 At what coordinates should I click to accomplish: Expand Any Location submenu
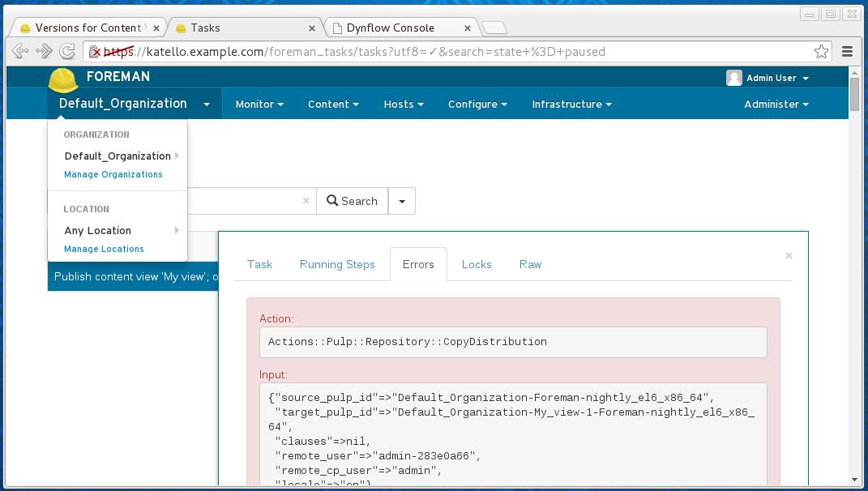(122, 230)
